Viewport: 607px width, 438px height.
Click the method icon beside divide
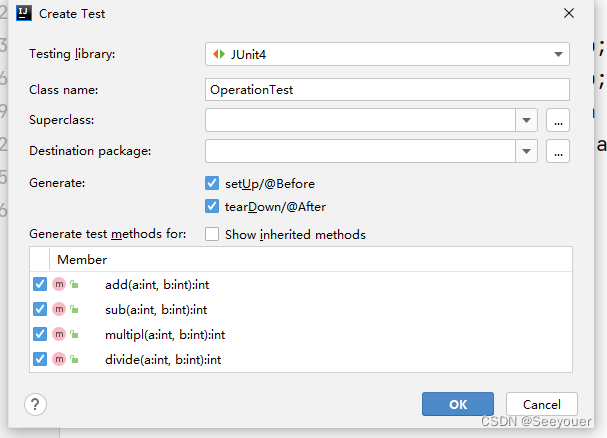pos(59,359)
